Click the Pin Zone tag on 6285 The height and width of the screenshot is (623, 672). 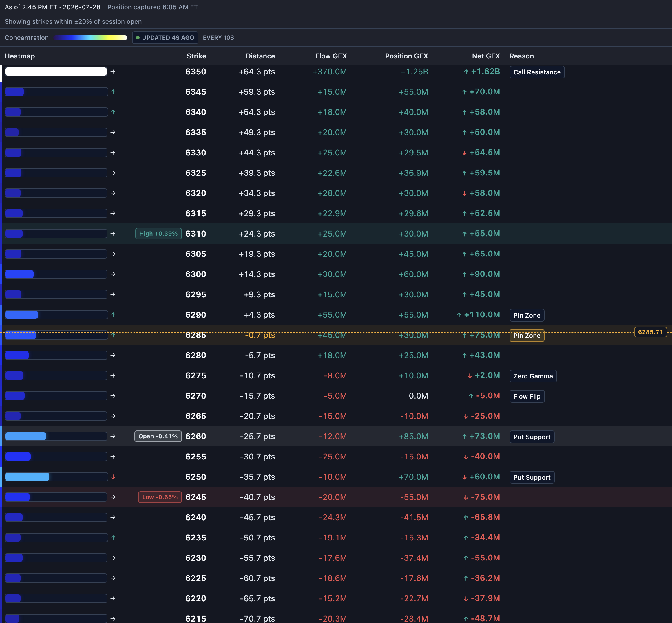[x=527, y=336]
